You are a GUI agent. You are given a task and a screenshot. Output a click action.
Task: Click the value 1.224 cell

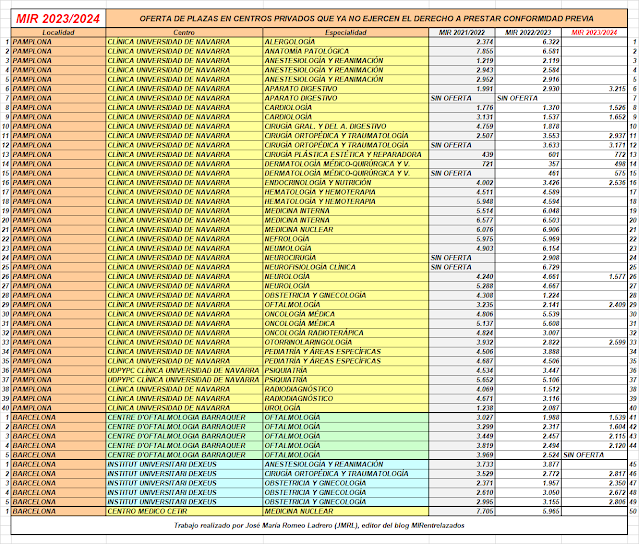tap(528, 295)
